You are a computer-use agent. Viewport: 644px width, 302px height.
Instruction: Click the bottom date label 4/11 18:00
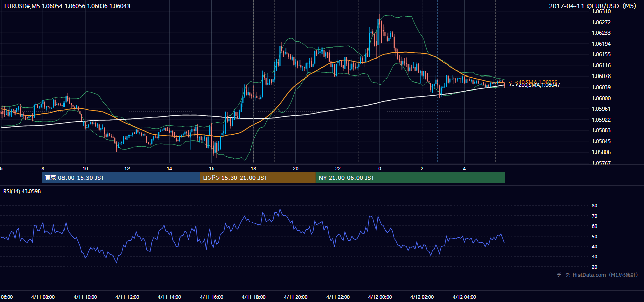pos(253,297)
